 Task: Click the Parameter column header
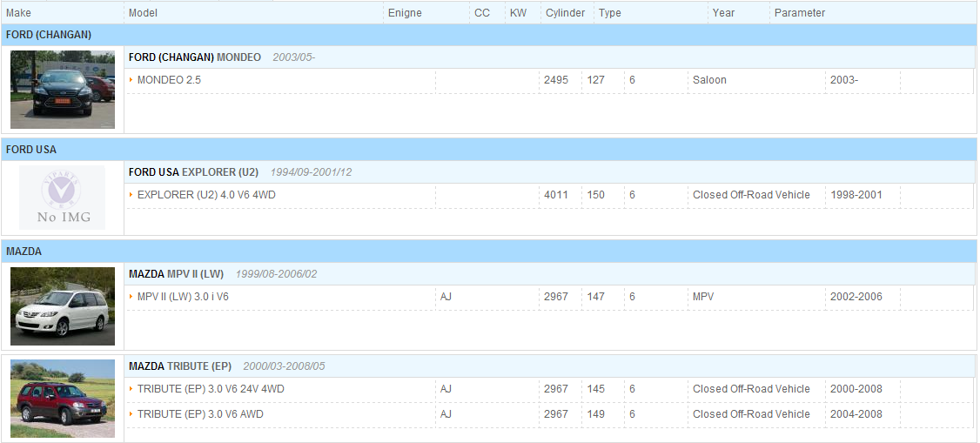[x=800, y=13]
